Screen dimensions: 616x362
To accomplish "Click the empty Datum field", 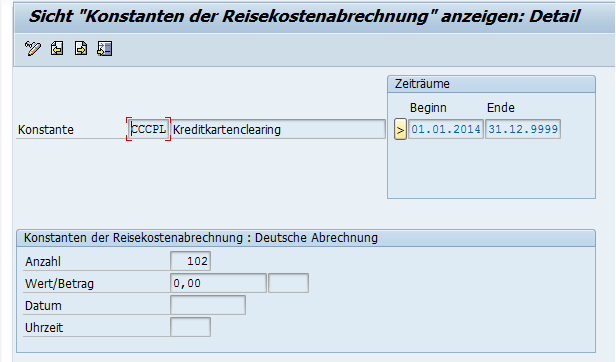I will 208,305.
